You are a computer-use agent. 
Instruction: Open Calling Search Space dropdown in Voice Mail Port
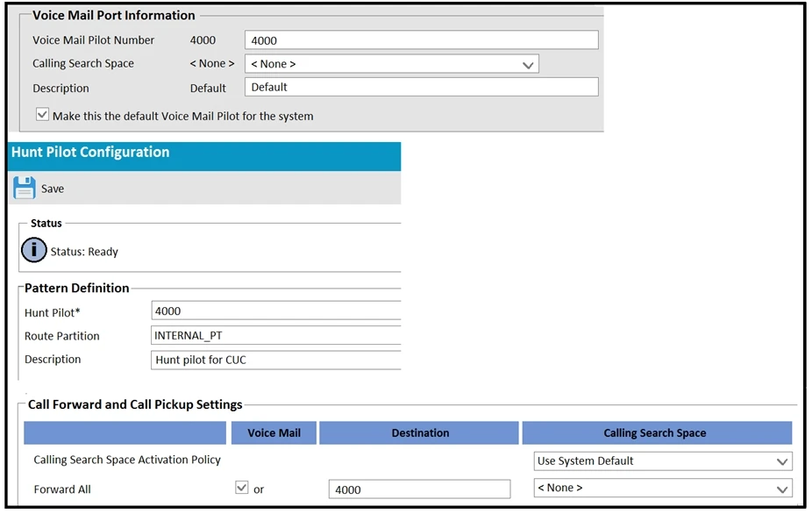click(391, 64)
